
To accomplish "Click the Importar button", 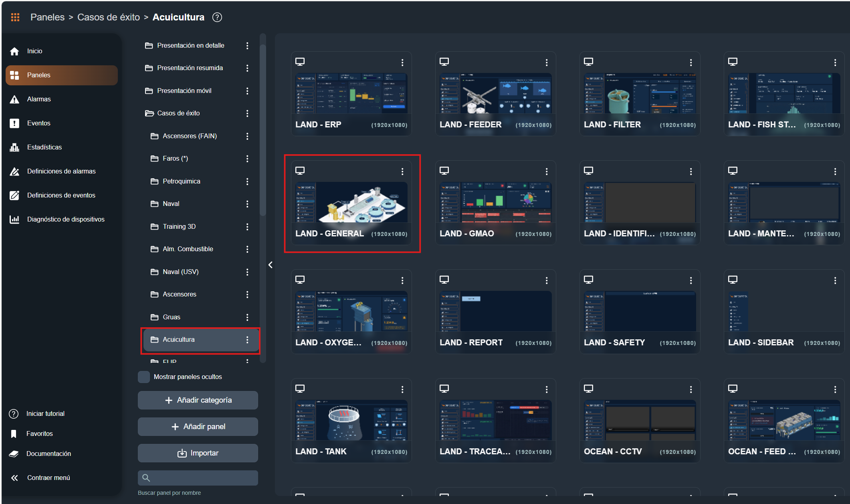I will (x=198, y=453).
